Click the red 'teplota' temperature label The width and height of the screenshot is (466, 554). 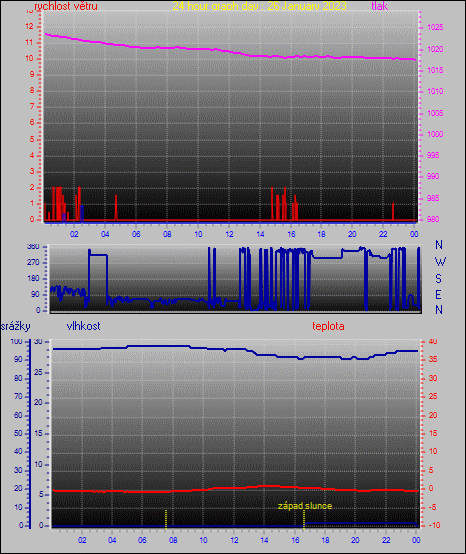pos(328,326)
